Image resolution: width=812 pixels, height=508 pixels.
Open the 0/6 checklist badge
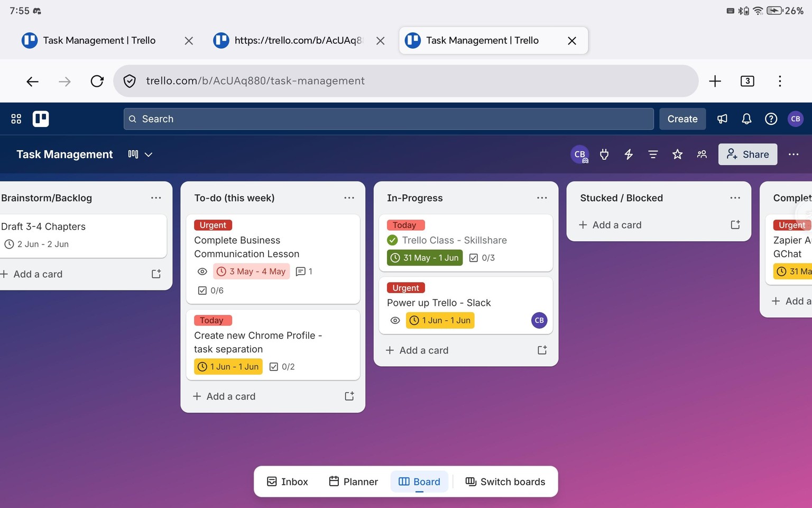point(210,291)
